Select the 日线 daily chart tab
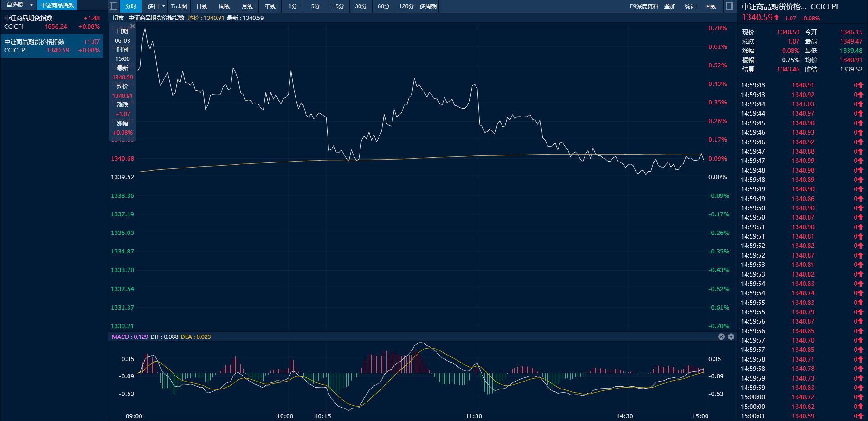This screenshot has height=421, width=868. pyautogui.click(x=202, y=6)
